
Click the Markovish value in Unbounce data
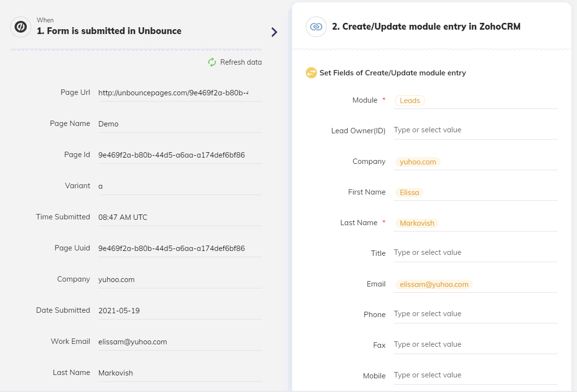(x=115, y=373)
